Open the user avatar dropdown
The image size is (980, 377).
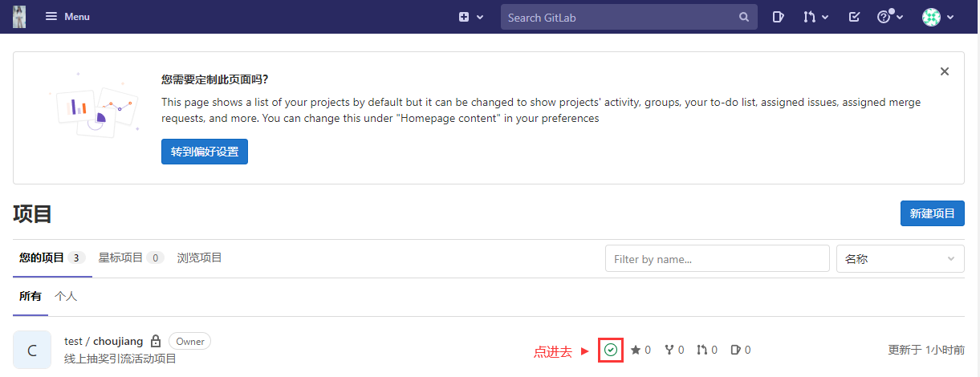coord(937,17)
